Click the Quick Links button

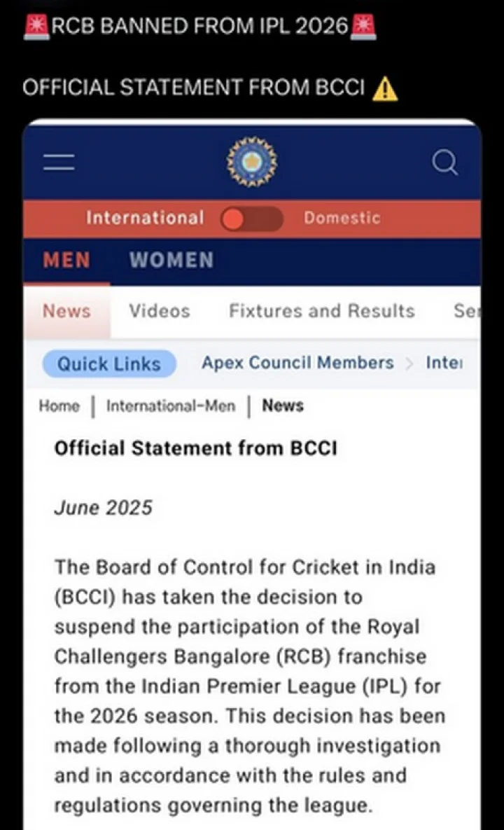[x=109, y=364]
